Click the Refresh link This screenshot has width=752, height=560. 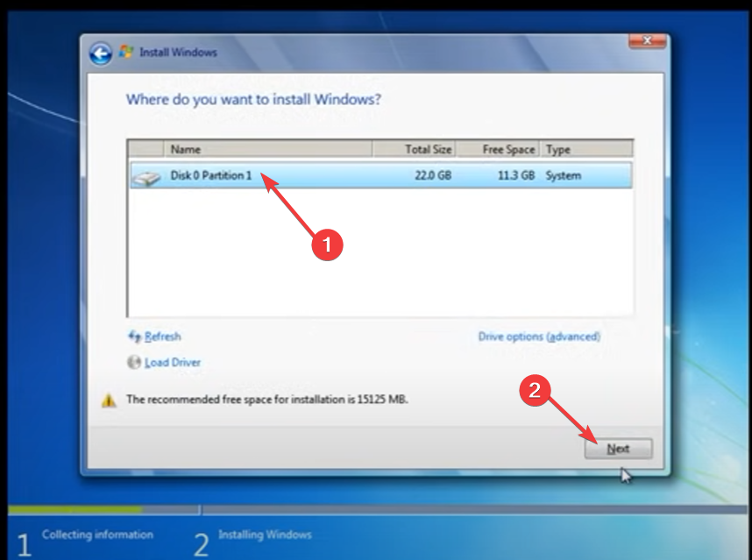[162, 337]
